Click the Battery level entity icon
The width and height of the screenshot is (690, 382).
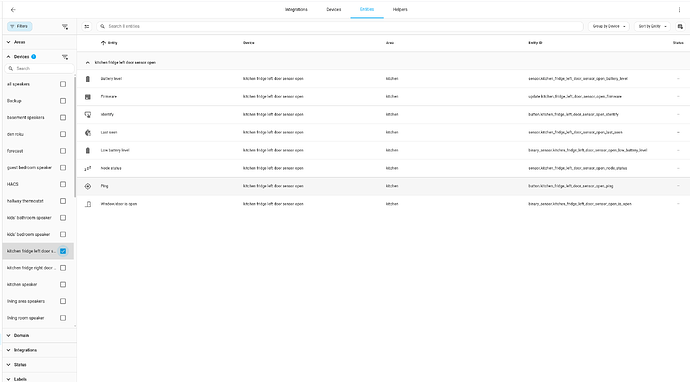pyautogui.click(x=88, y=79)
